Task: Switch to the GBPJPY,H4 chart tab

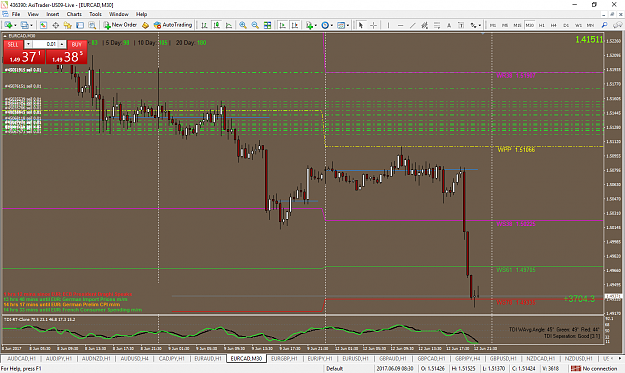Action: tap(468, 359)
